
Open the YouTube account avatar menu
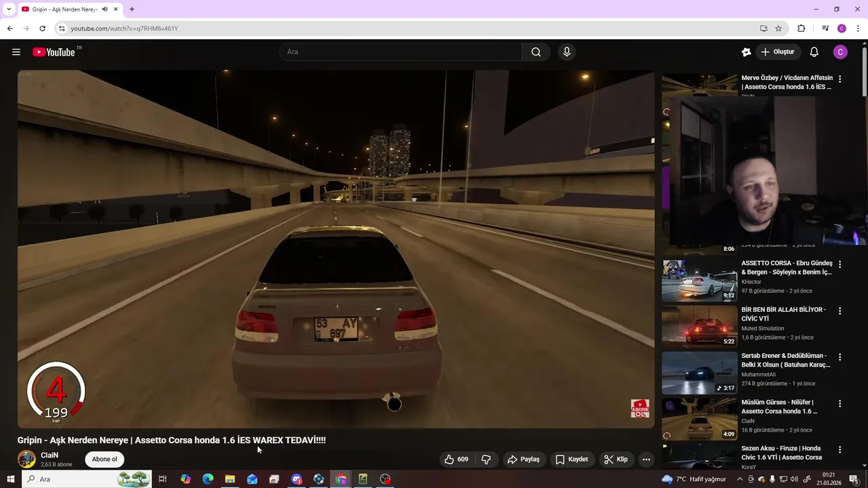840,52
